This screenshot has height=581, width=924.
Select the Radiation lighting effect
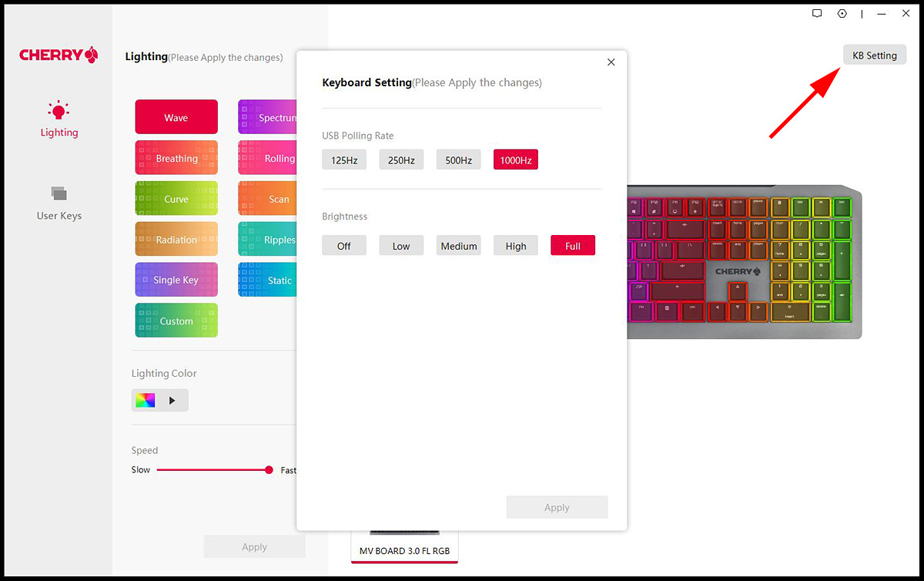[x=176, y=240]
